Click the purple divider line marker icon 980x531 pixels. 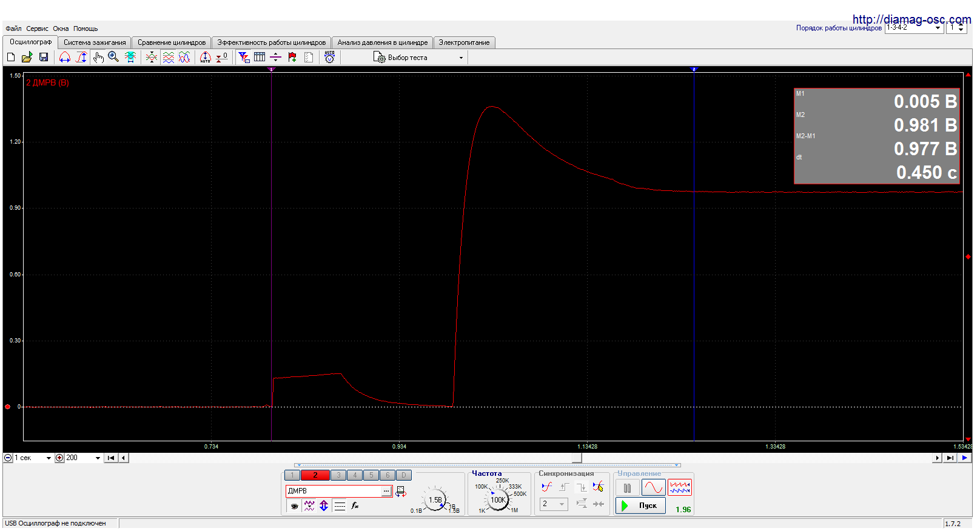(275, 57)
